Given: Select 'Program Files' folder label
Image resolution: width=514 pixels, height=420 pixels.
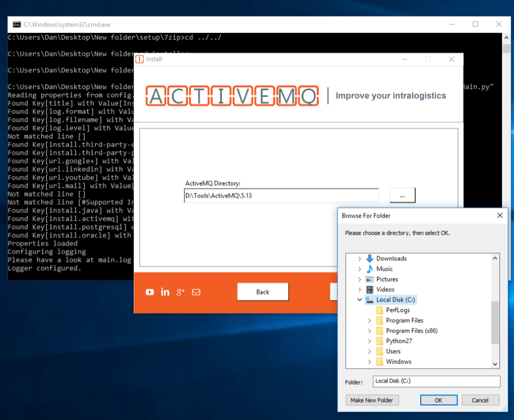Looking at the screenshot, I should (405, 321).
